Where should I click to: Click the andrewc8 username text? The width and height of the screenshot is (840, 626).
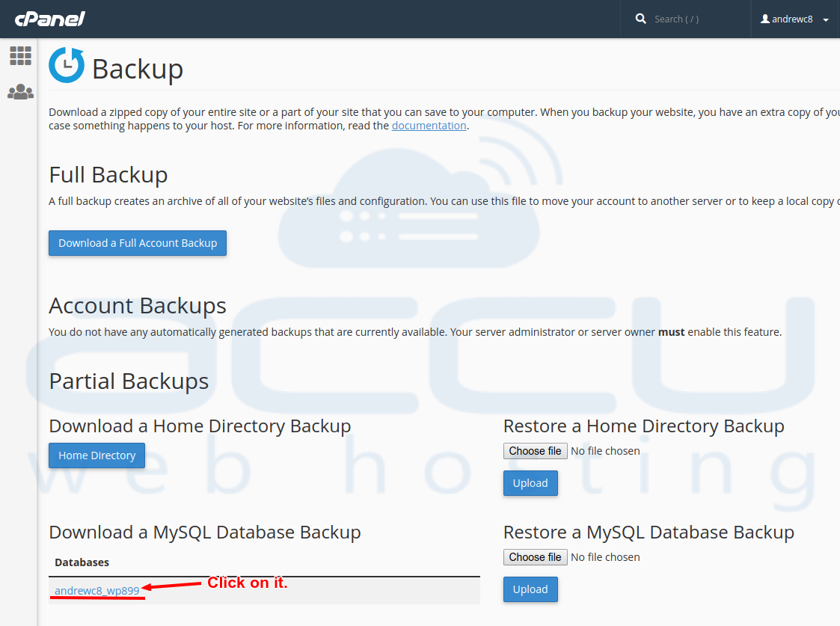point(792,19)
